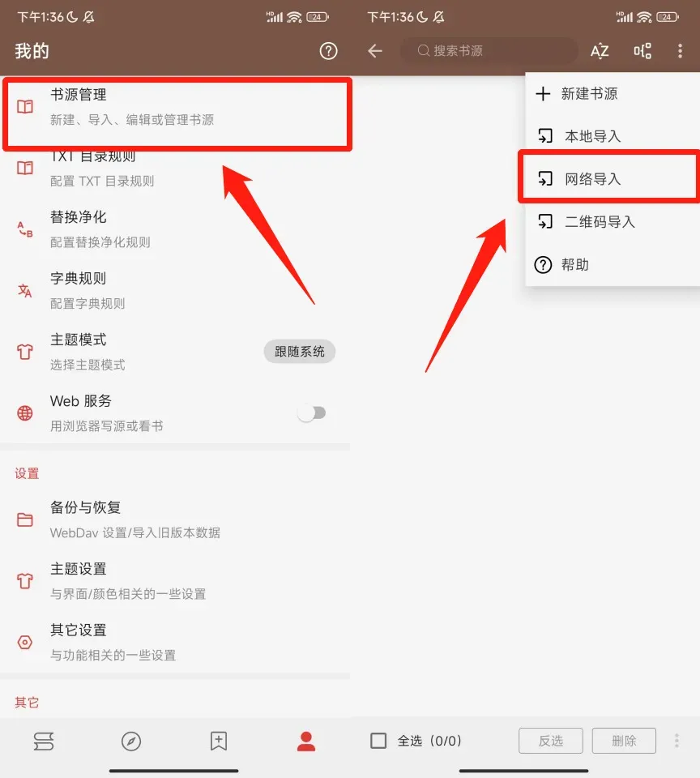700x778 pixels.
Task: Open 备份与恢复 settings
Action: (175, 519)
